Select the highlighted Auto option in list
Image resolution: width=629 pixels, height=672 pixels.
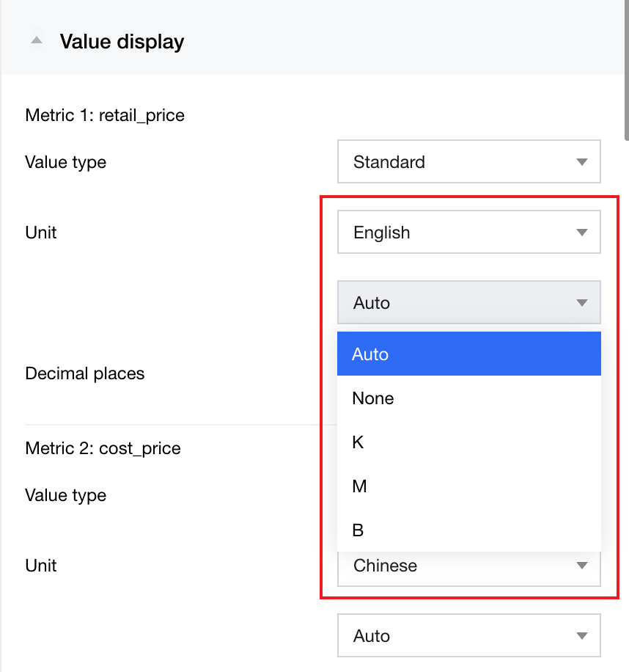click(468, 354)
